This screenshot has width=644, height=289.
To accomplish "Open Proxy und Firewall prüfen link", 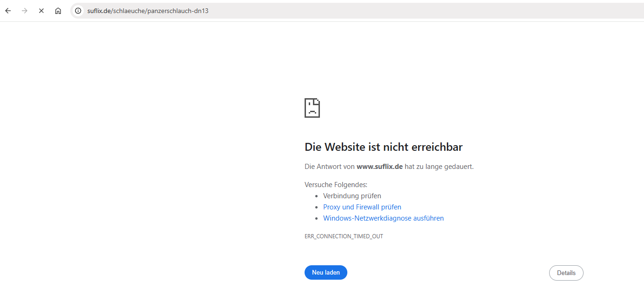I will tap(362, 207).
